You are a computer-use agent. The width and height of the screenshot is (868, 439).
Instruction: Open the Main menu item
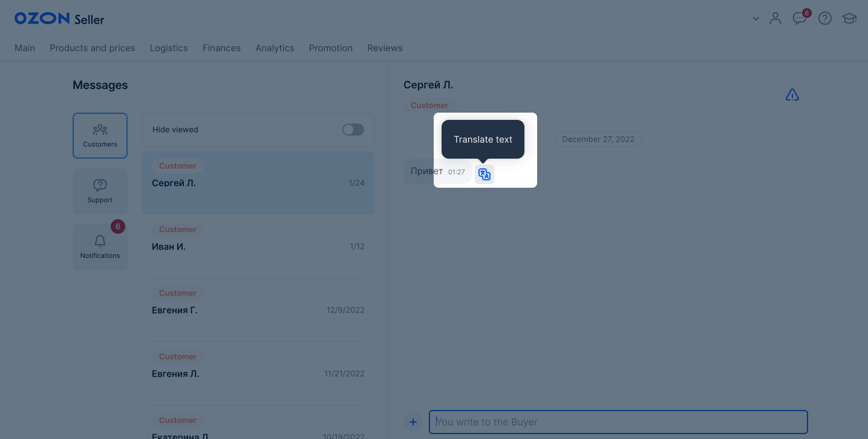coord(25,48)
